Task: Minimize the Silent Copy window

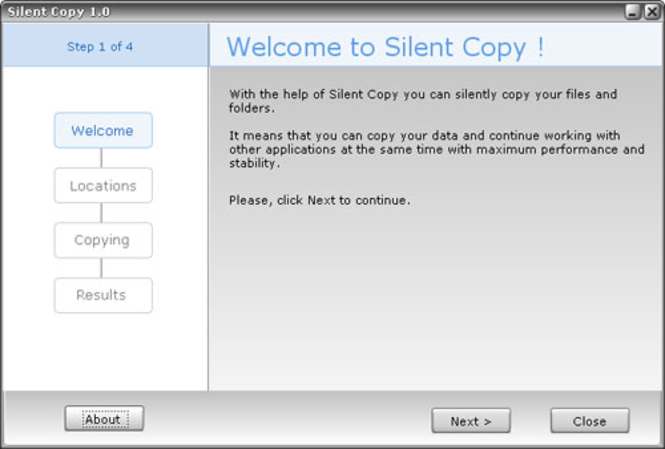Action: (x=632, y=11)
